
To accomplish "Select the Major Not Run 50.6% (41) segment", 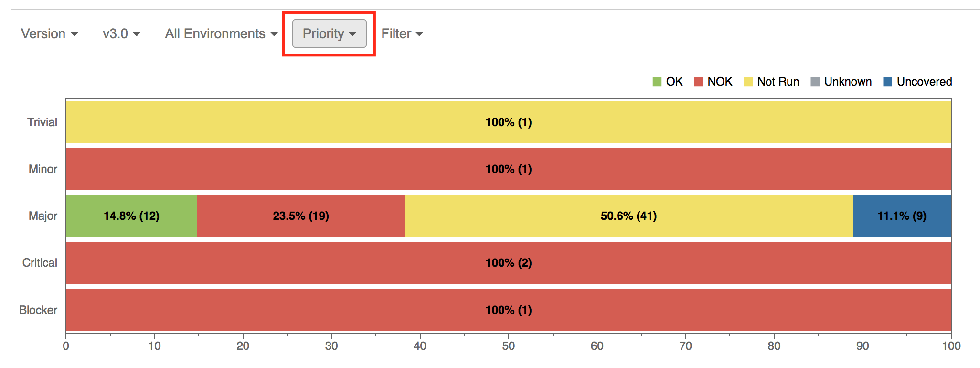I will [629, 216].
